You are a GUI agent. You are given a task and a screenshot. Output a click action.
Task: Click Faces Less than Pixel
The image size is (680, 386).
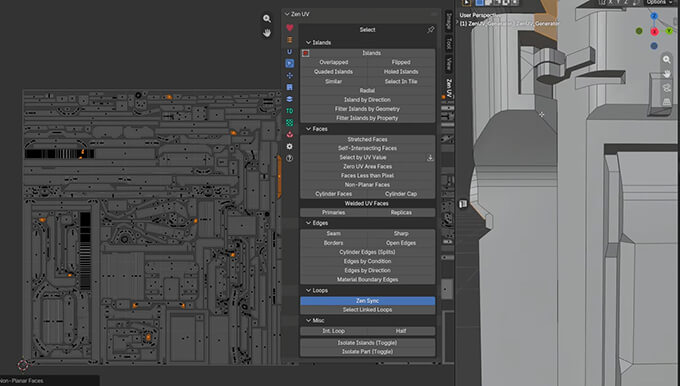point(367,176)
